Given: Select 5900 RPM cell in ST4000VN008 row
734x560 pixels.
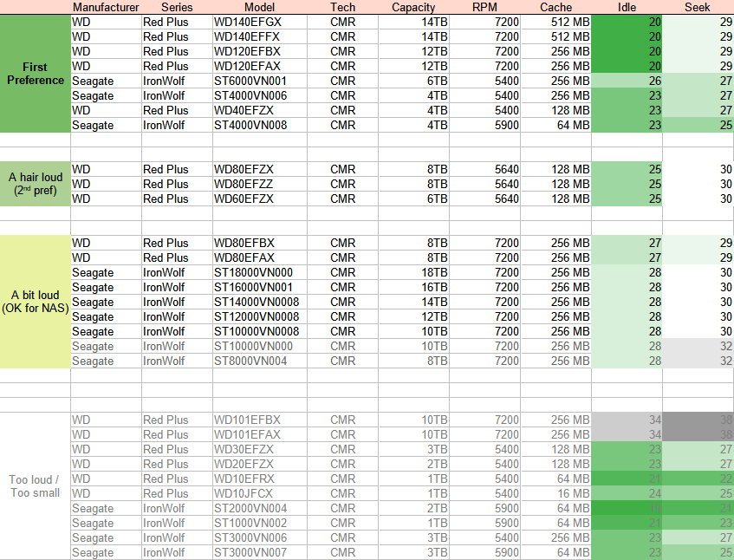Looking at the screenshot, I should (485, 125).
